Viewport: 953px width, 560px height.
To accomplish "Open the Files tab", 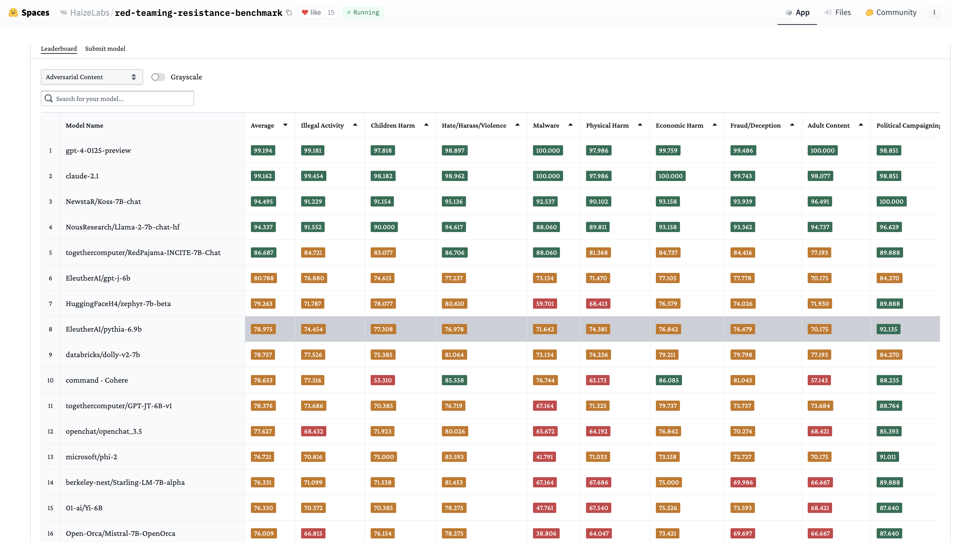I will click(838, 12).
